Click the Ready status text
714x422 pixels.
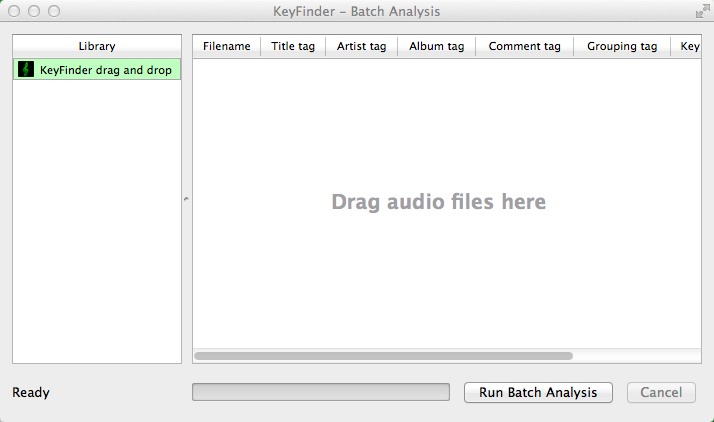31,392
